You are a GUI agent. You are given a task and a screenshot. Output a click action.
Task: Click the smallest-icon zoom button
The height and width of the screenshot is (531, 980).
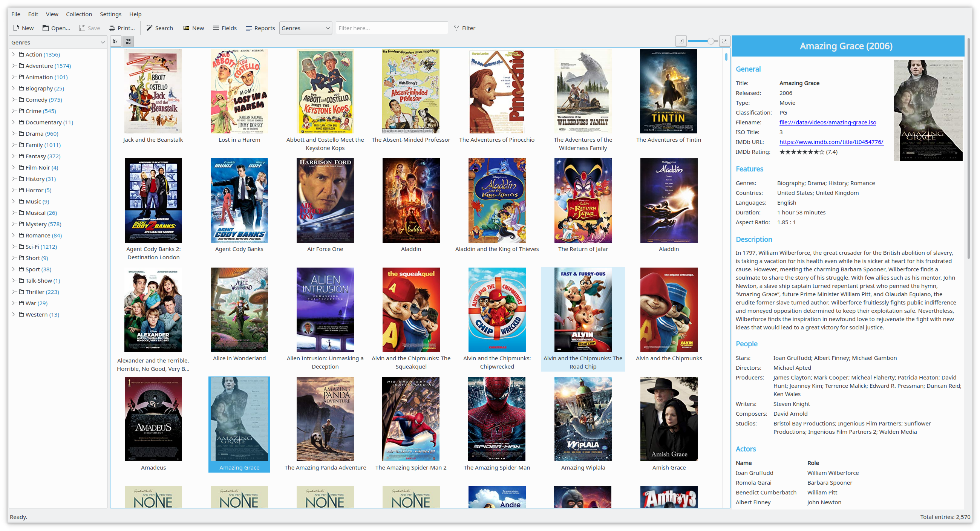(x=681, y=41)
